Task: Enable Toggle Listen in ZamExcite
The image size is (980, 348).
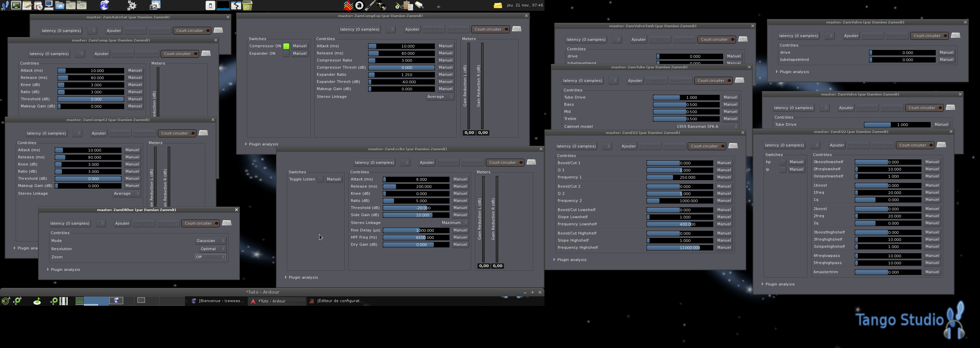Action: (x=320, y=179)
